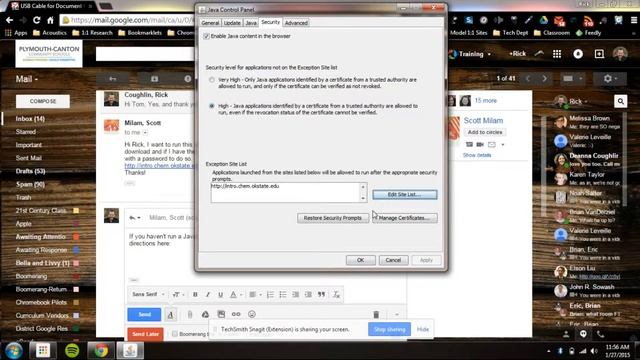Screen dimensions: 640x360
Task: Open the Update tab in Java Control Panel
Action: click(232, 23)
